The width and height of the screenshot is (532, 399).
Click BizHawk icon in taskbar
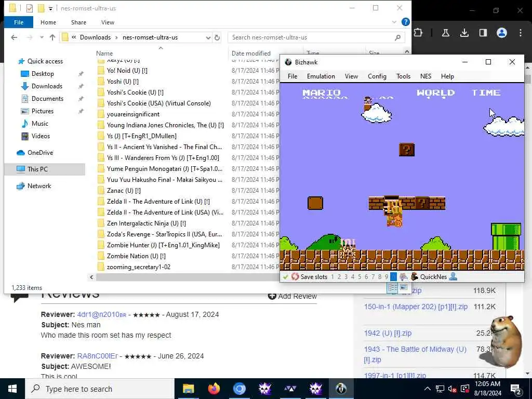[x=341, y=389]
